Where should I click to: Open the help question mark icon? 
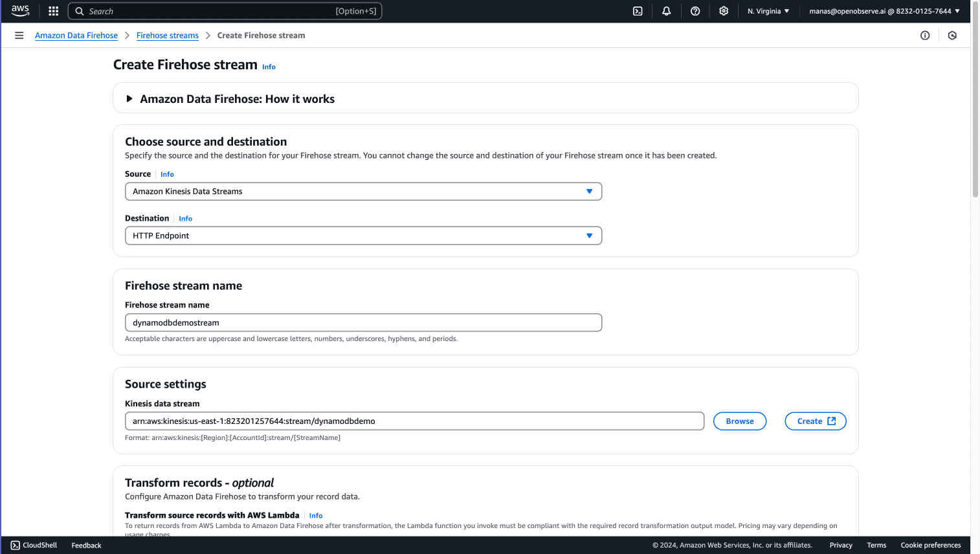click(695, 11)
